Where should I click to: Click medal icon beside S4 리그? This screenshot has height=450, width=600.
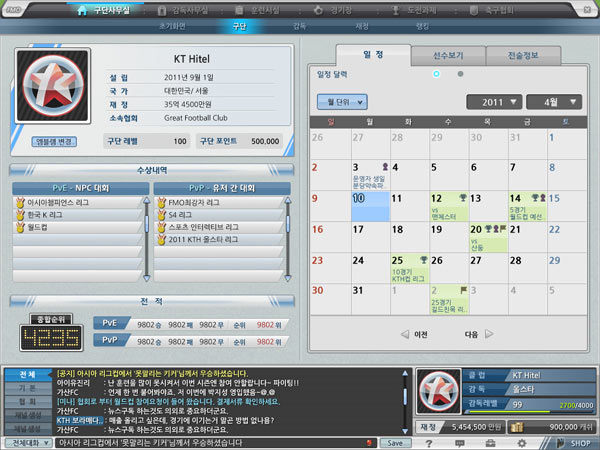(x=161, y=215)
